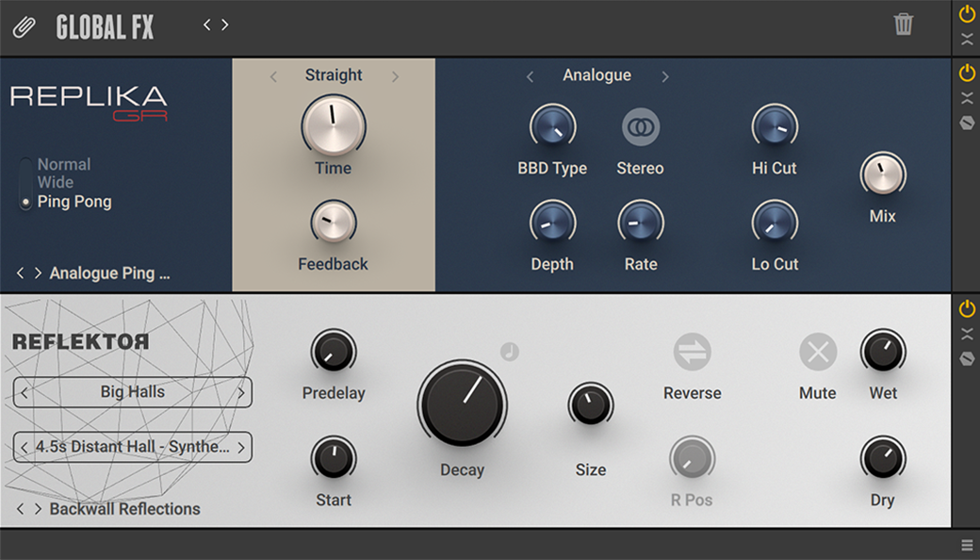Open the Big Halls category selector
This screenshot has height=560, width=980.
(133, 392)
